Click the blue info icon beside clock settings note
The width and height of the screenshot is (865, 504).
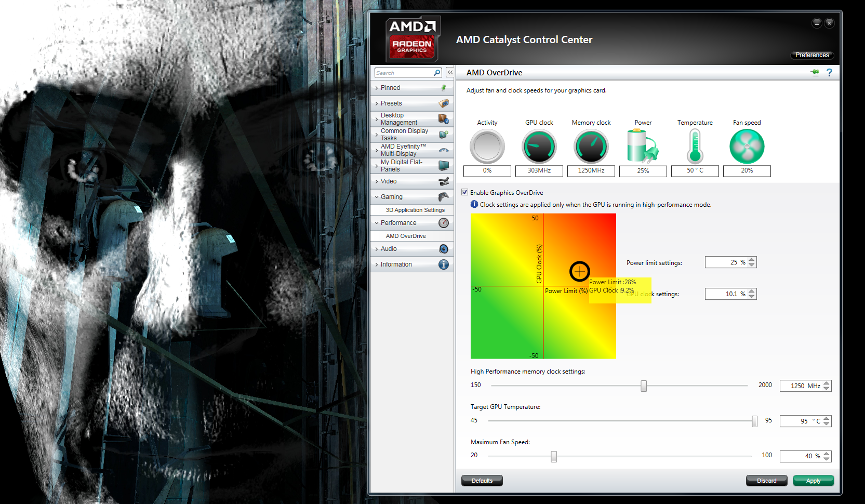coord(474,204)
